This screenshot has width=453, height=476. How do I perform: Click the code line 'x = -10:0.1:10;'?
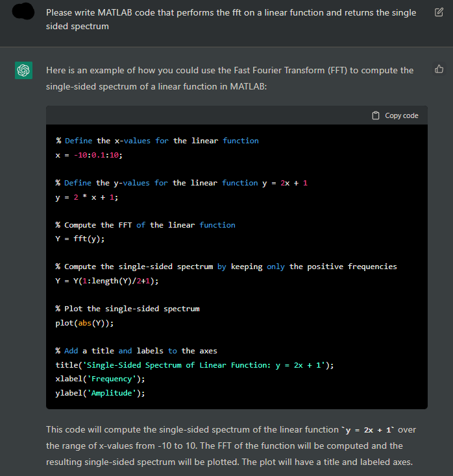point(89,155)
